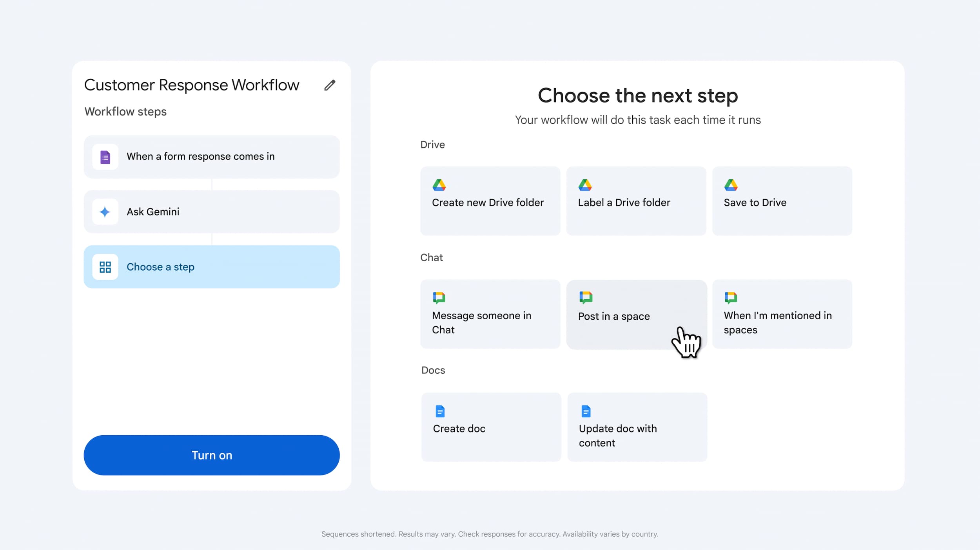Select the Ask Gemini workflow step
This screenshot has height=550, width=980.
[x=212, y=212]
